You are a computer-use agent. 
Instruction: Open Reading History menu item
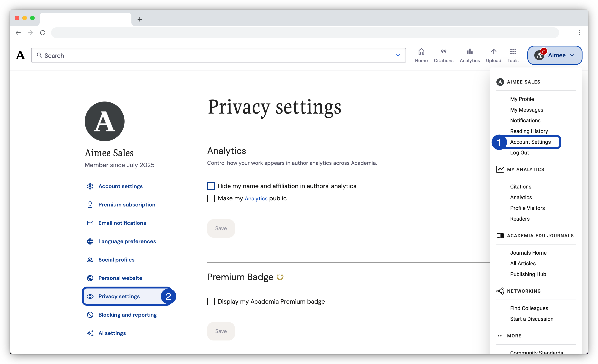pyautogui.click(x=529, y=131)
